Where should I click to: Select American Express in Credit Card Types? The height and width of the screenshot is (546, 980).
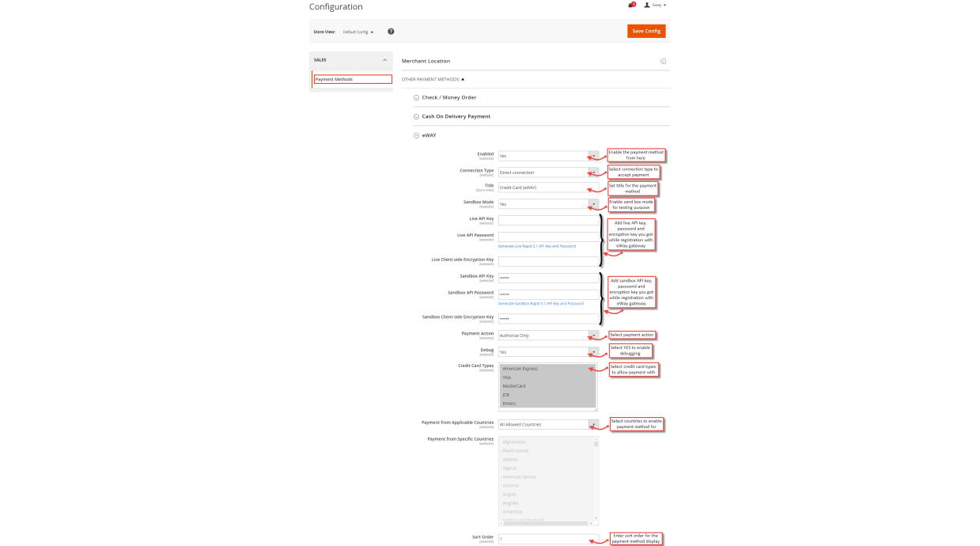[547, 369]
